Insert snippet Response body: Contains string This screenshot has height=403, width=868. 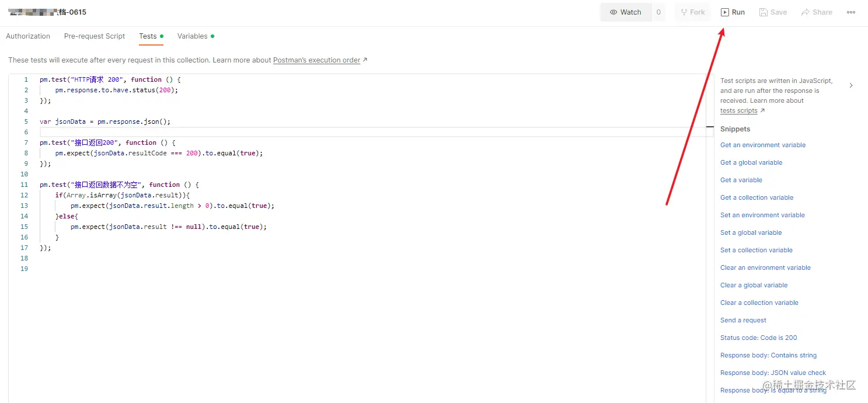[x=768, y=355]
